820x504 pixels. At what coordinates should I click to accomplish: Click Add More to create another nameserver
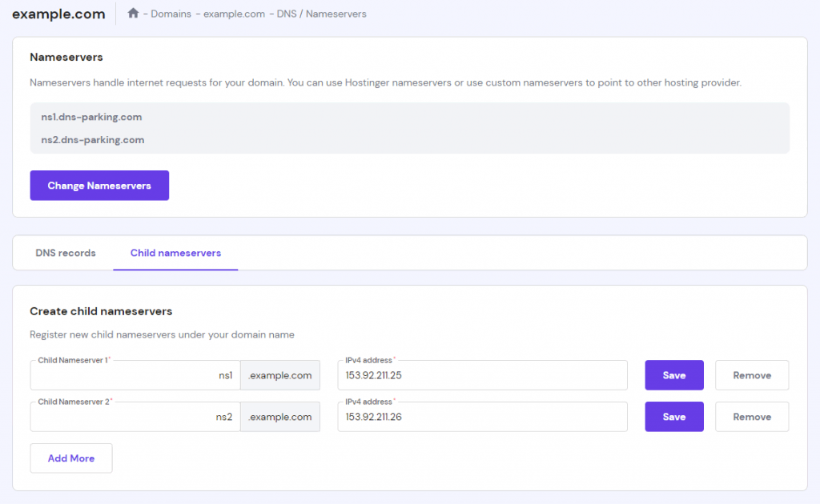70,458
